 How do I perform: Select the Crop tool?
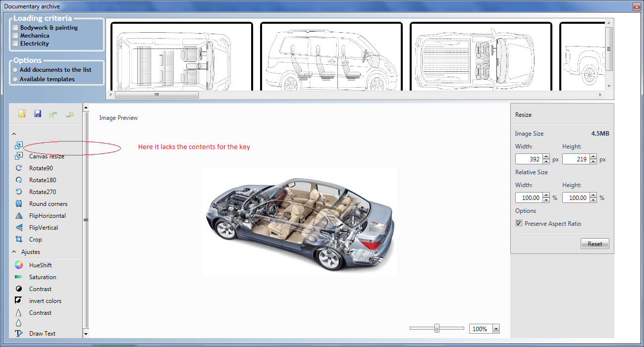click(35, 240)
